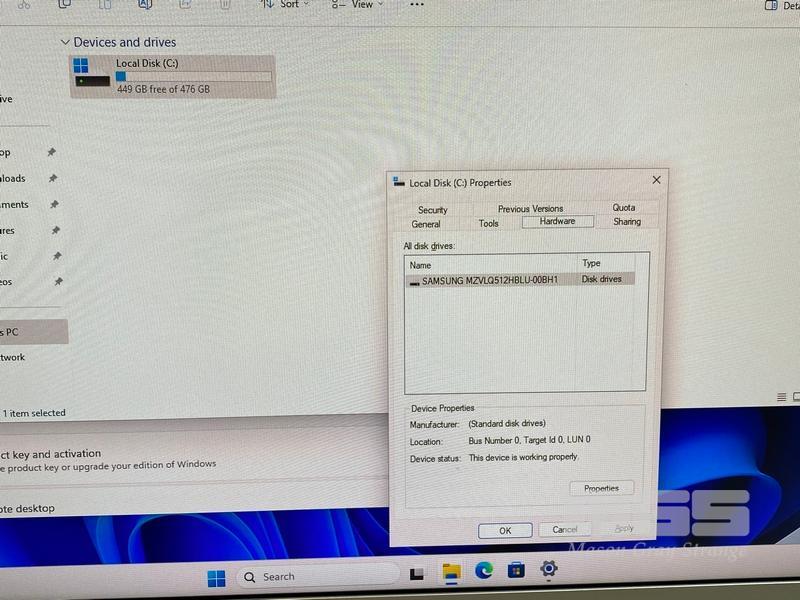Viewport: 800px width, 600px height.
Task: Open Documents in the navigation pane
Action: pyautogui.click(x=14, y=204)
